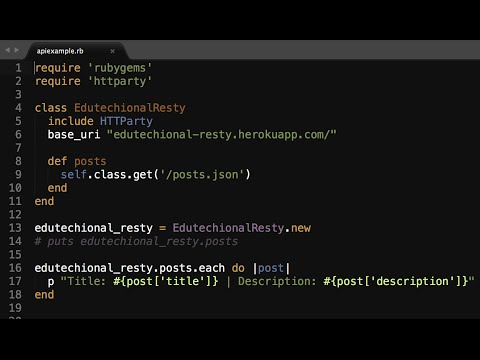Click post['title'] interpolation on line 17

pos(166,281)
